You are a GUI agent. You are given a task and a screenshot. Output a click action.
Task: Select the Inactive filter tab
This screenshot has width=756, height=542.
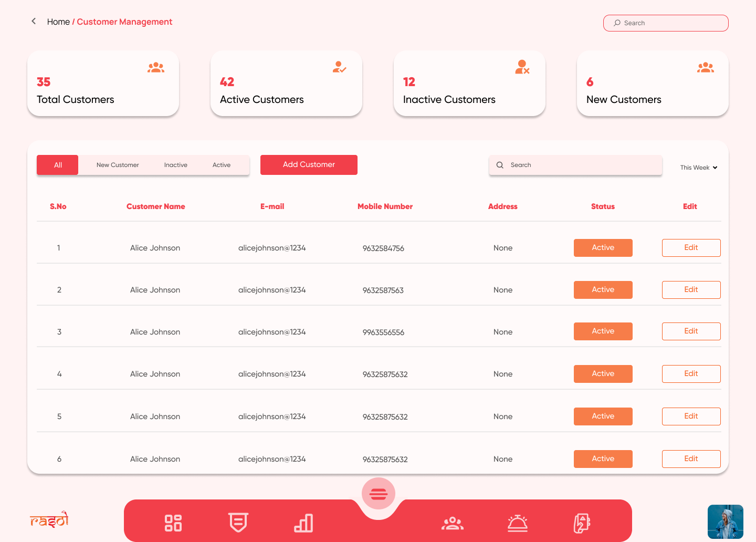coord(175,165)
